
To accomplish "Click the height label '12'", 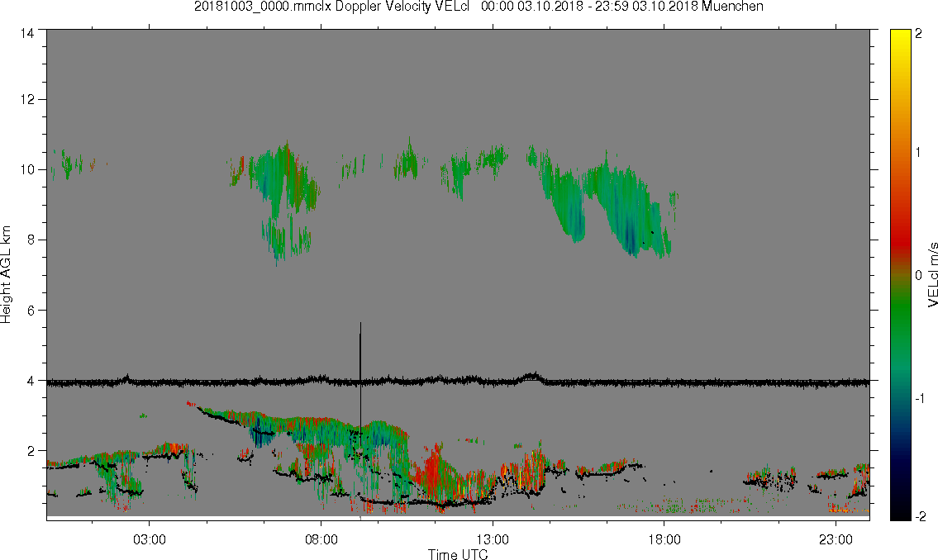I will (27, 99).
